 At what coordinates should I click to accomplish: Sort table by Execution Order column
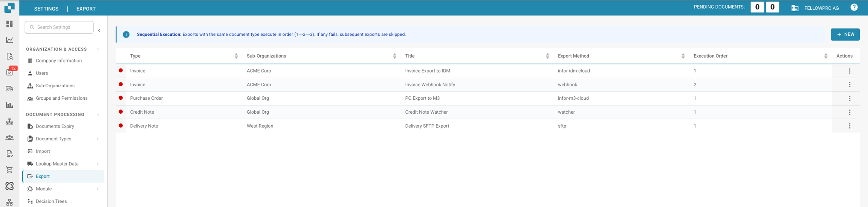click(825, 56)
